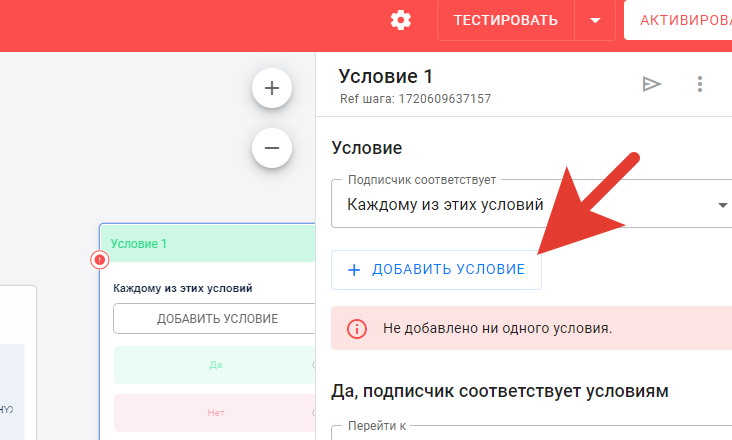
Task: Select the Условие 1 node header on the canvas
Action: coord(208,244)
